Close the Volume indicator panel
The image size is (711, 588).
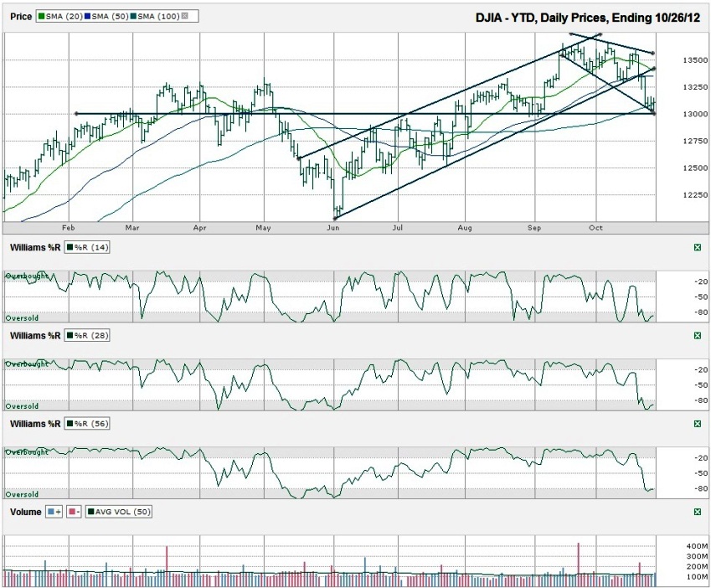pyautogui.click(x=698, y=512)
